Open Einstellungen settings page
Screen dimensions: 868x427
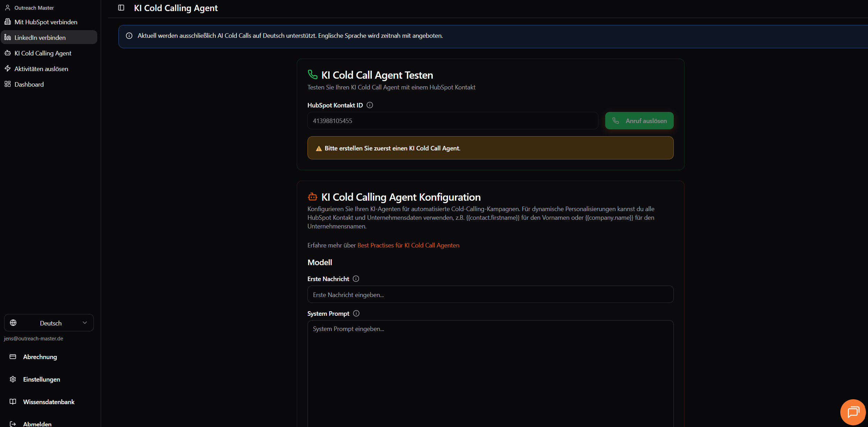pyautogui.click(x=41, y=379)
